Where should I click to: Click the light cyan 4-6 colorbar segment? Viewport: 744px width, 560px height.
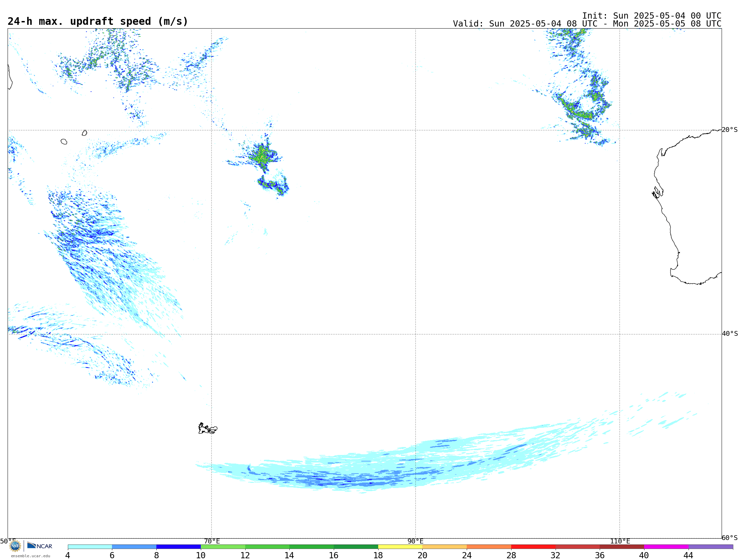click(x=90, y=547)
